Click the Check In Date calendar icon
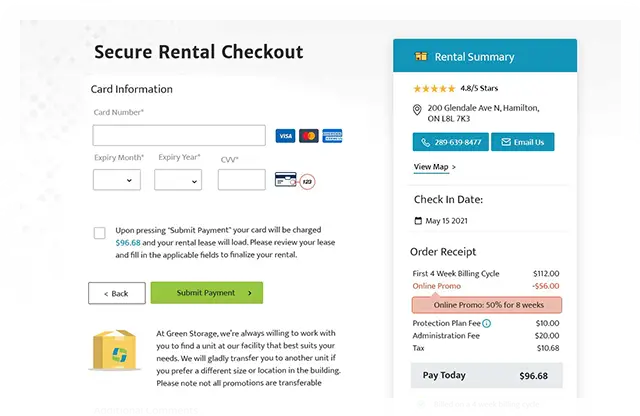The image size is (640, 416). click(418, 220)
